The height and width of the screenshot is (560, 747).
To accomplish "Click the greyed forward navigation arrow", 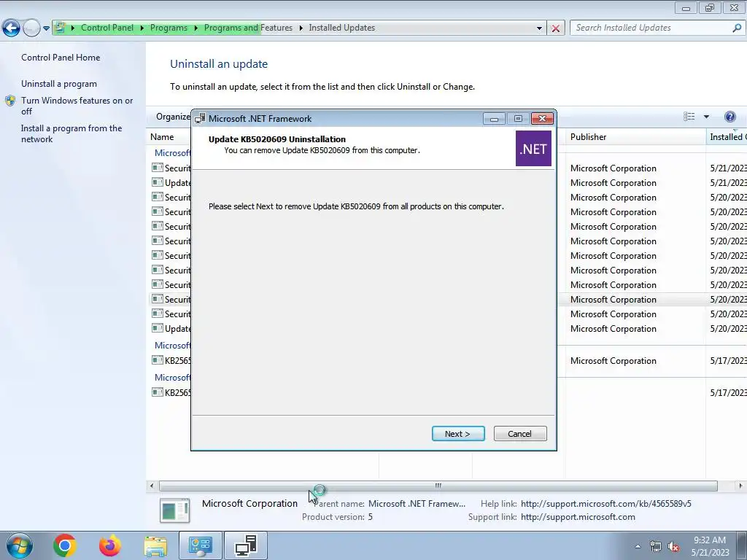I will pyautogui.click(x=31, y=28).
